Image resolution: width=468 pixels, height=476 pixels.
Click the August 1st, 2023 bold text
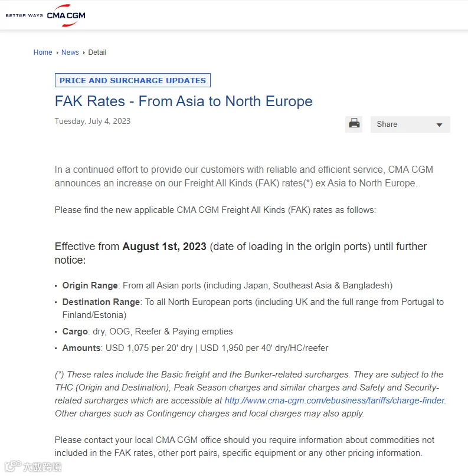[164, 246]
